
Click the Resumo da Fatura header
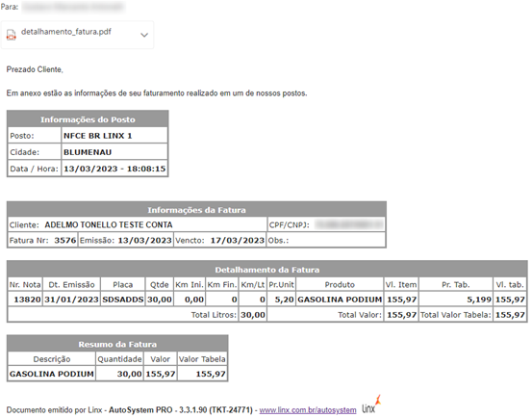117,344
